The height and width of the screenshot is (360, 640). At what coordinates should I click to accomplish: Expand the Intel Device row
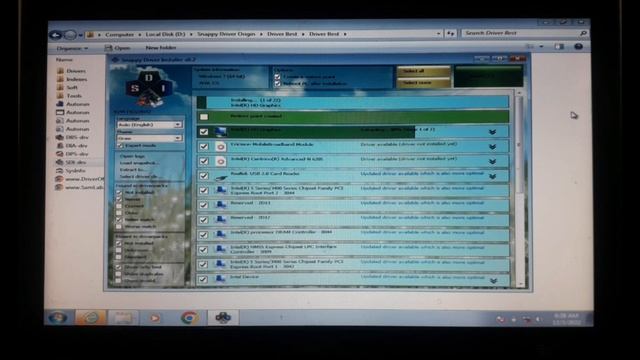point(493,280)
